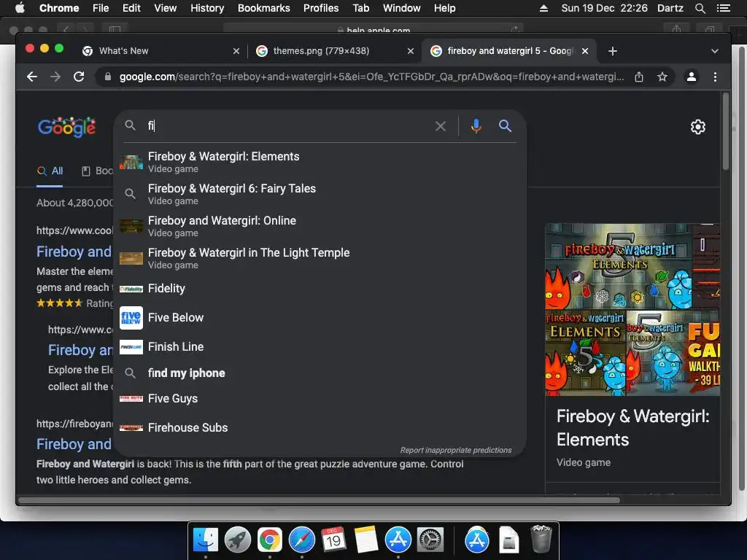This screenshot has width=747, height=560.
Task: Click the vertical page scrollbar
Action: 726,131
